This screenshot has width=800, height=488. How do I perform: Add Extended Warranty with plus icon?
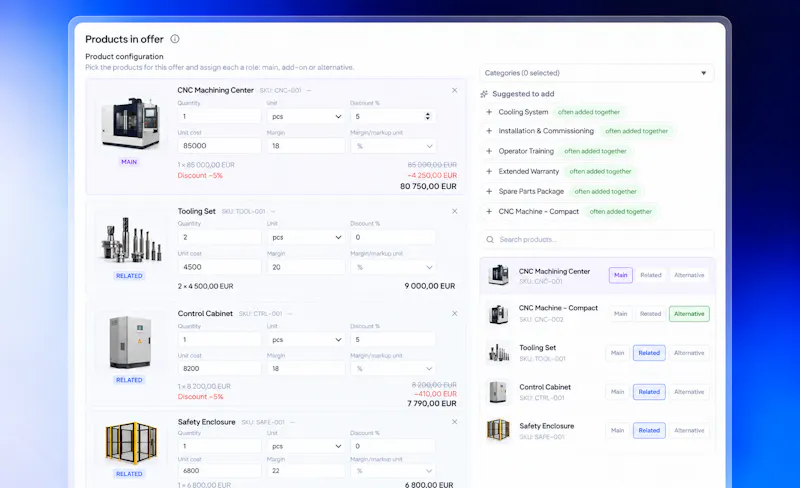(489, 172)
